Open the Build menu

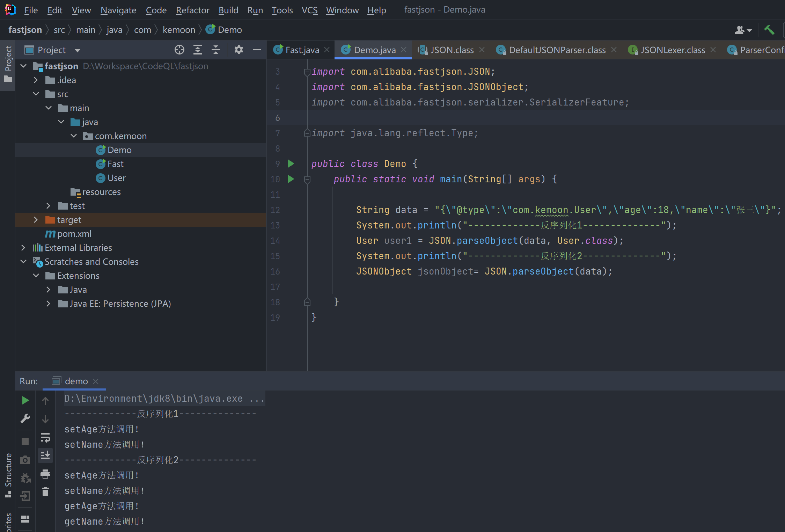[x=228, y=10]
